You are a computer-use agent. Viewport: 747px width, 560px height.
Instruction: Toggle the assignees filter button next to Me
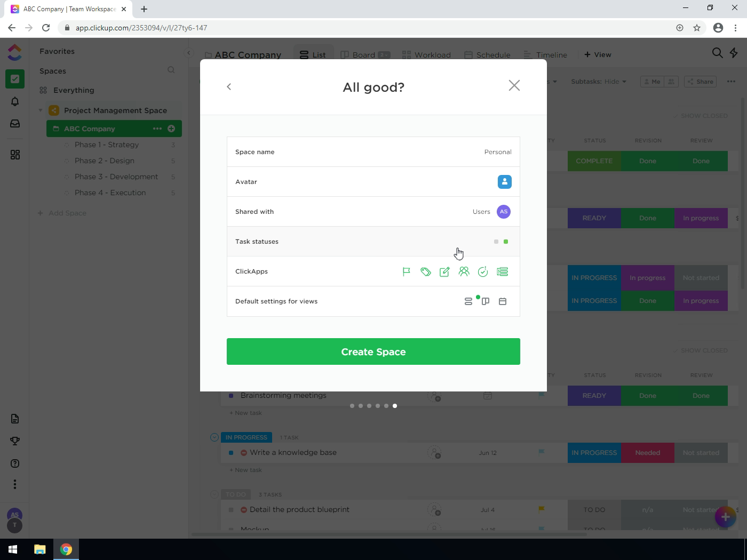point(671,82)
